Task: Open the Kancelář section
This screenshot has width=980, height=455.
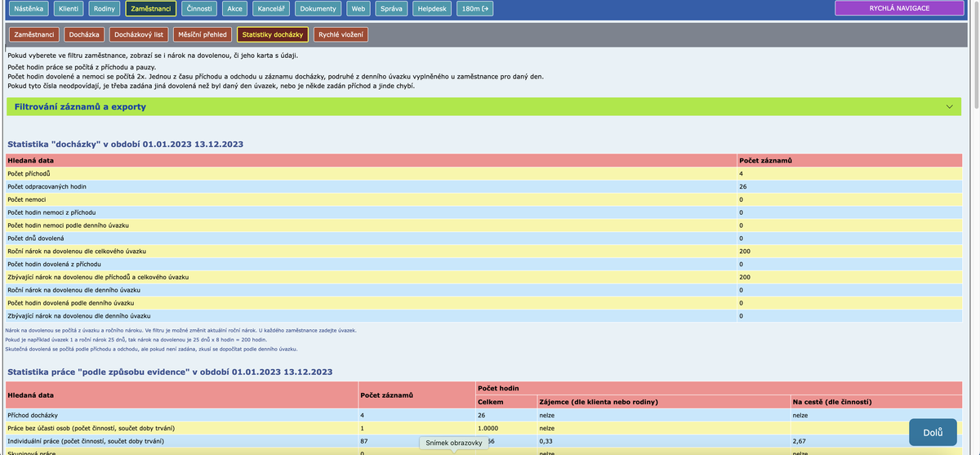Action: (270, 8)
